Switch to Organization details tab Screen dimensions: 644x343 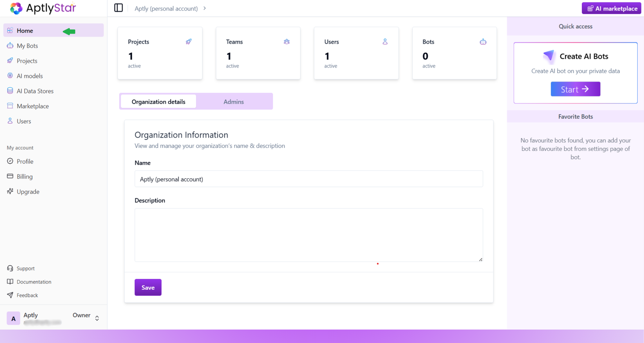point(158,102)
